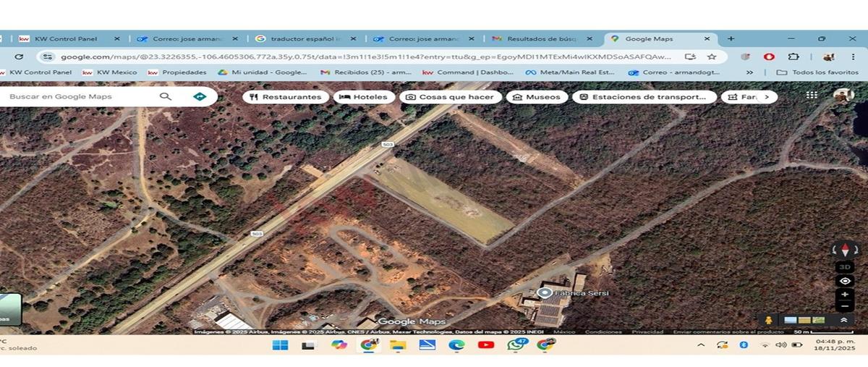
Task: Open WhatsApp from the taskbar
Action: [516, 345]
